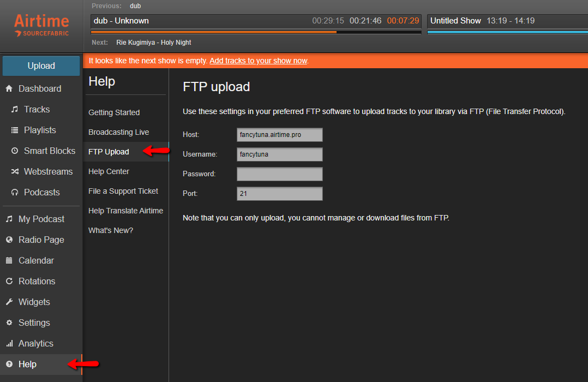Click the Tracks music note icon
This screenshot has width=588, height=382.
coord(15,109)
